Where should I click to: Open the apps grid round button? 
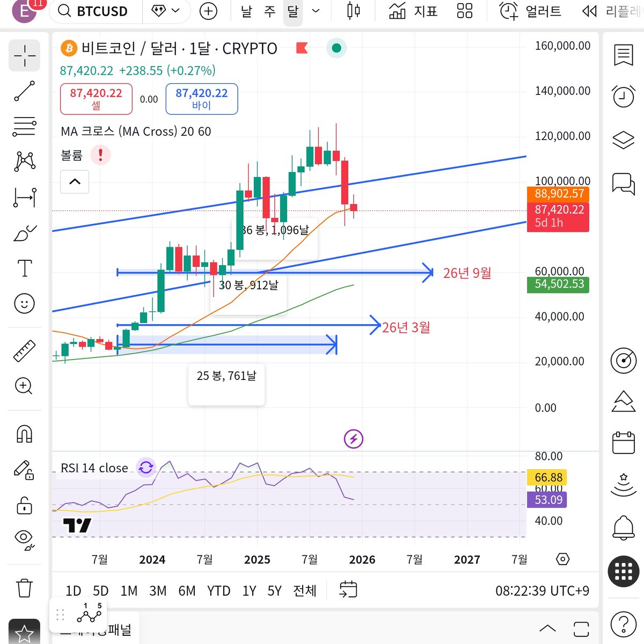[x=623, y=572]
